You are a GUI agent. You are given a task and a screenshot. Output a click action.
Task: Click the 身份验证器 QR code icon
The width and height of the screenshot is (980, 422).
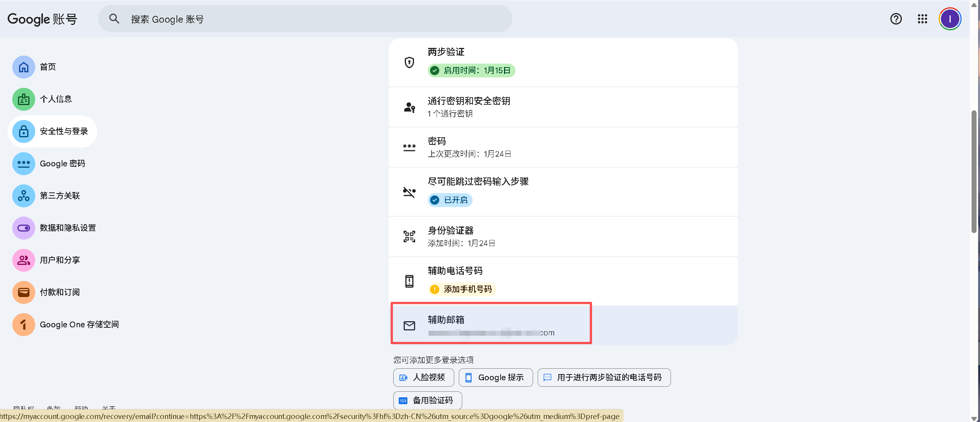[409, 236]
